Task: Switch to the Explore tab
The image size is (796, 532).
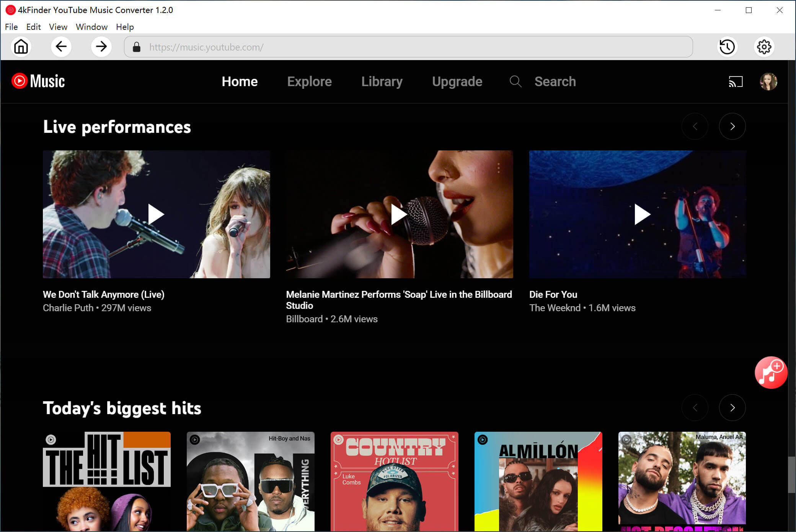Action: 309,82
